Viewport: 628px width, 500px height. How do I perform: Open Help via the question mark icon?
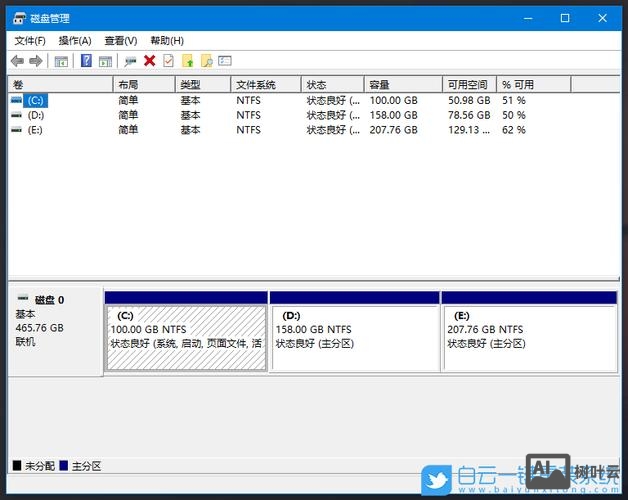tap(86, 61)
